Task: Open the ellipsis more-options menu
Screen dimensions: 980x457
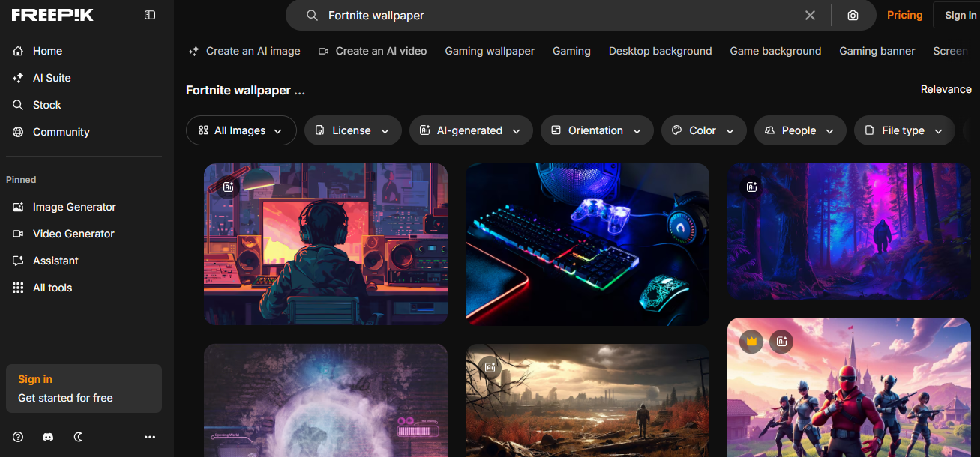Action: [x=149, y=437]
